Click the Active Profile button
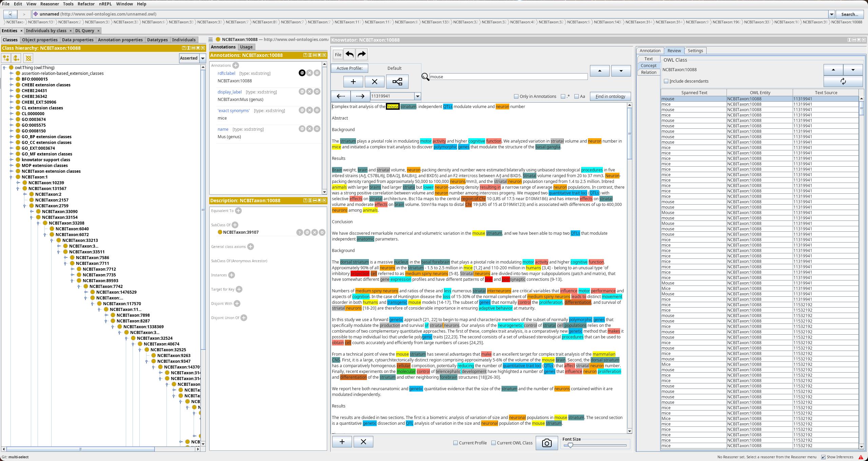This screenshot has height=461, width=868. tap(349, 68)
